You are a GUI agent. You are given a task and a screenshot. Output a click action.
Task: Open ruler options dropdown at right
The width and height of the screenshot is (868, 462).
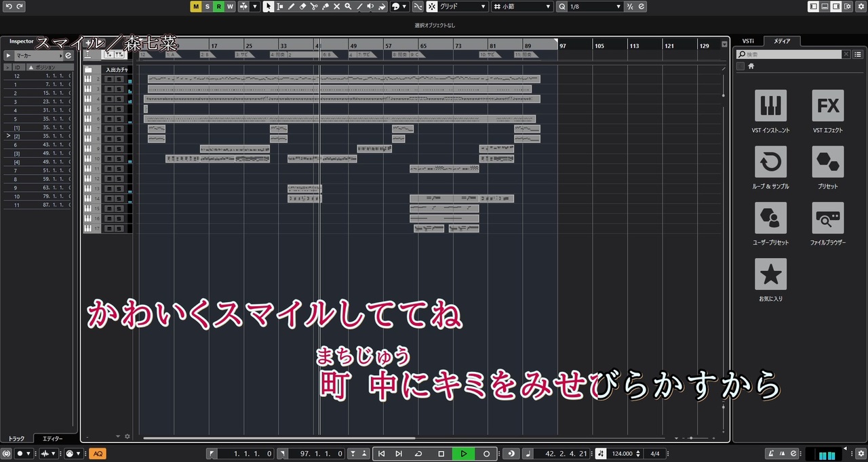click(x=724, y=45)
